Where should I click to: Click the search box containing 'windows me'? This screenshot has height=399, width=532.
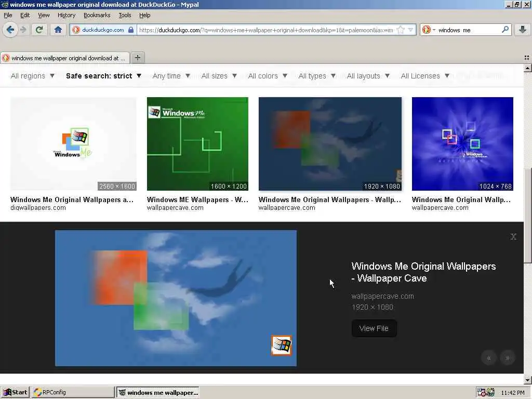click(469, 30)
